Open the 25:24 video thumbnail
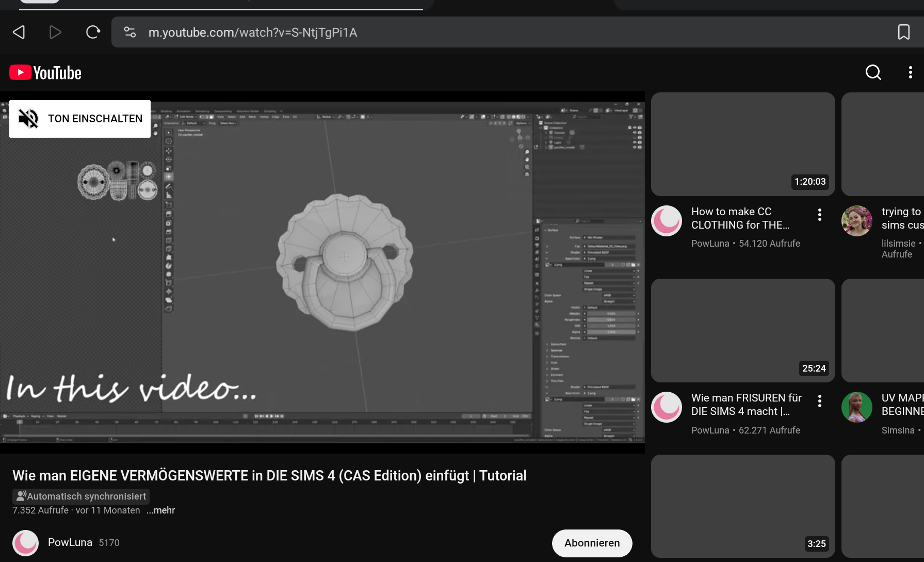The image size is (924, 562). (x=742, y=330)
